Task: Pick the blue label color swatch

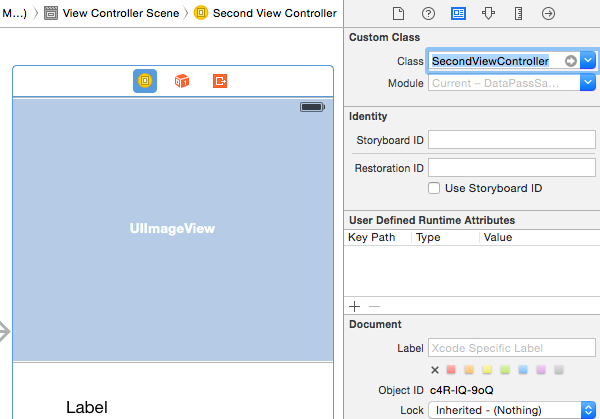Action: pyautogui.click(x=523, y=370)
